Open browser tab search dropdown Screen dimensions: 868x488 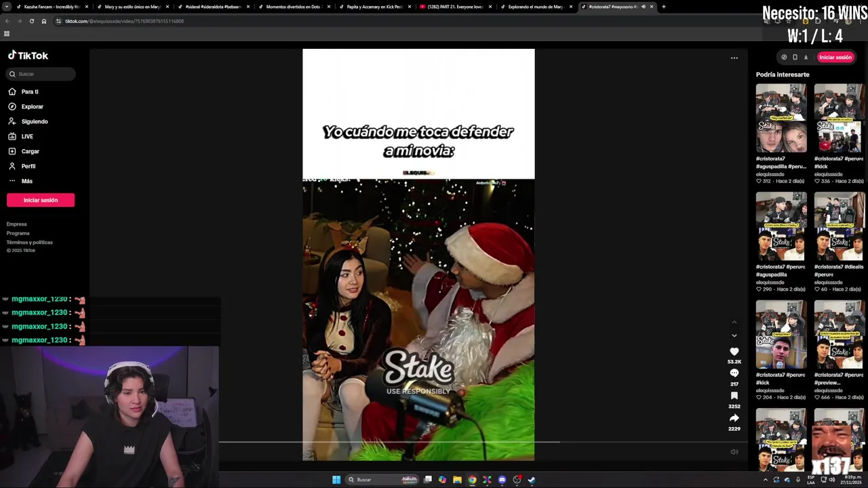[x=6, y=7]
